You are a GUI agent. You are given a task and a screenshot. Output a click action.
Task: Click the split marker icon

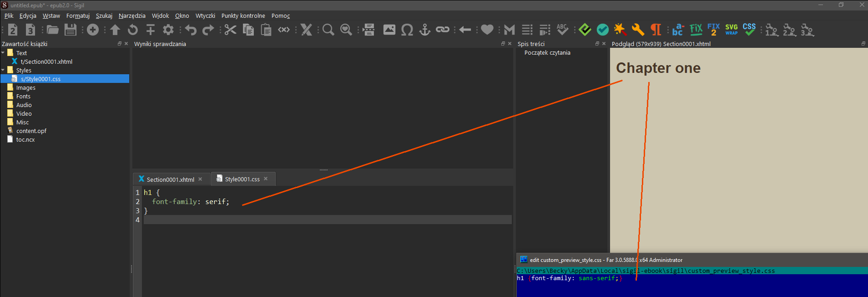click(x=369, y=30)
